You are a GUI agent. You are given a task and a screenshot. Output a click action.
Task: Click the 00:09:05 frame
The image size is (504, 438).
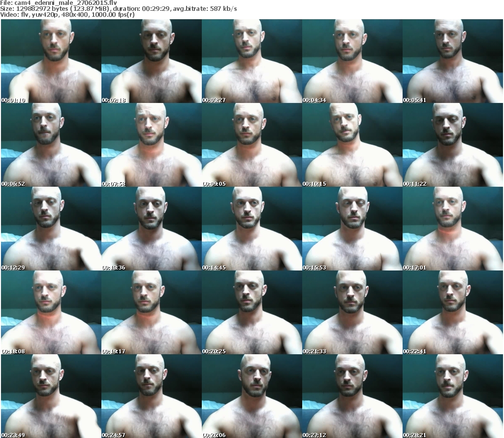click(252, 145)
